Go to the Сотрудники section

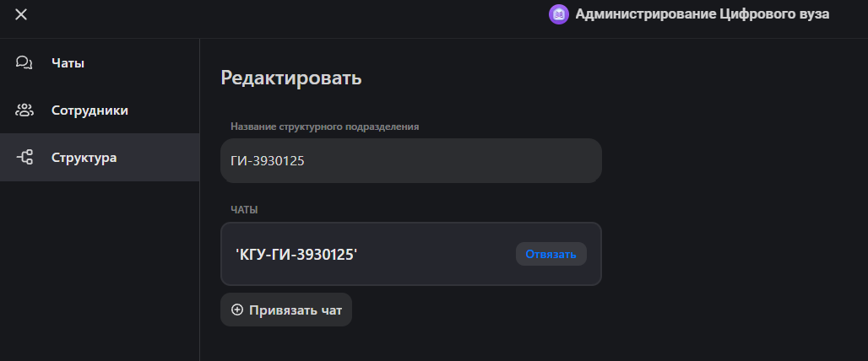point(90,110)
